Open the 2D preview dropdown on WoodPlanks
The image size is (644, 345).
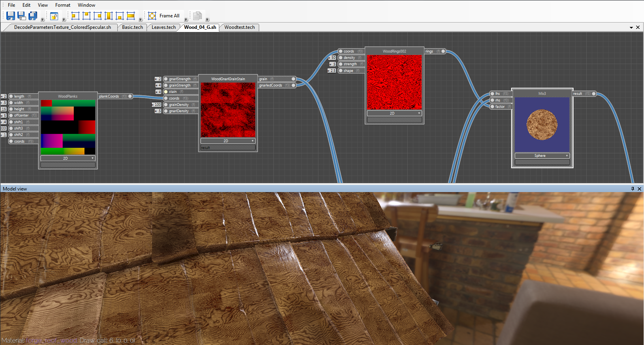point(68,158)
